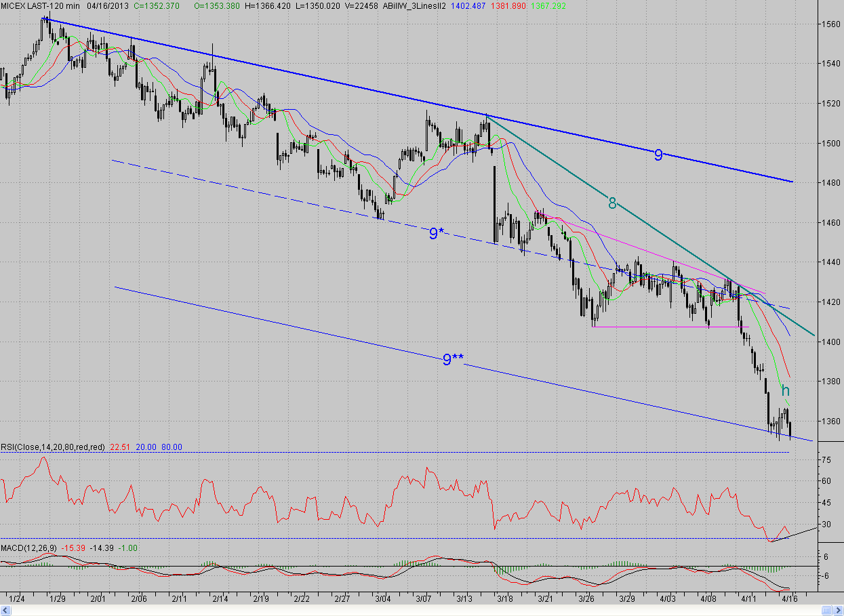Image resolution: width=844 pixels, height=616 pixels.
Task: Click the MACD signal value "-14.39"
Action: [103, 547]
